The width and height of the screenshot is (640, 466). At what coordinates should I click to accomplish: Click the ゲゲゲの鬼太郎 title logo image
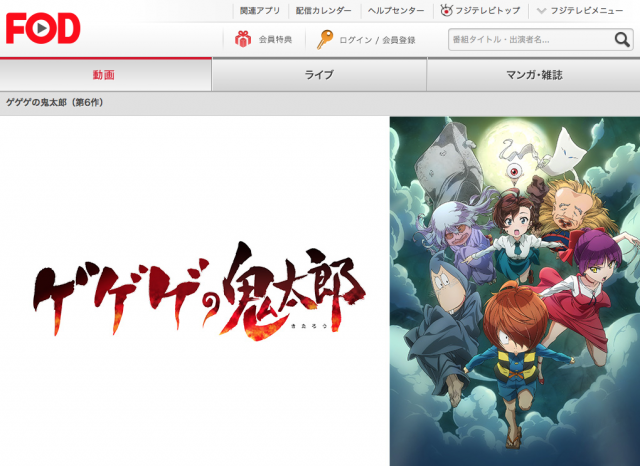(199, 291)
